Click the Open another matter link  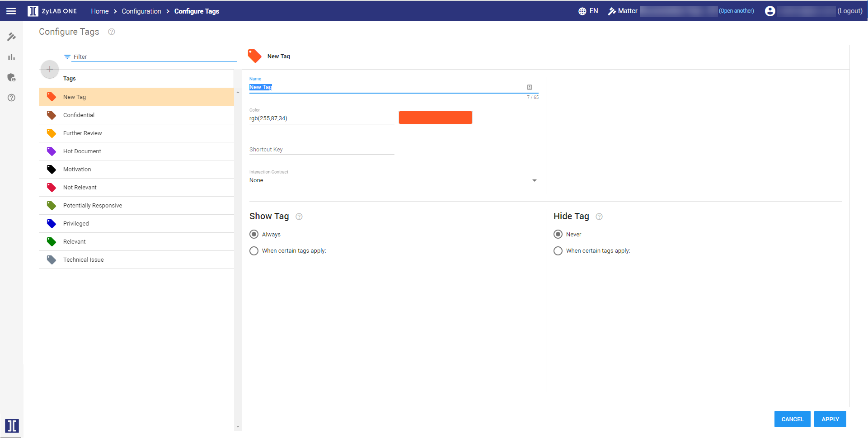(736, 11)
